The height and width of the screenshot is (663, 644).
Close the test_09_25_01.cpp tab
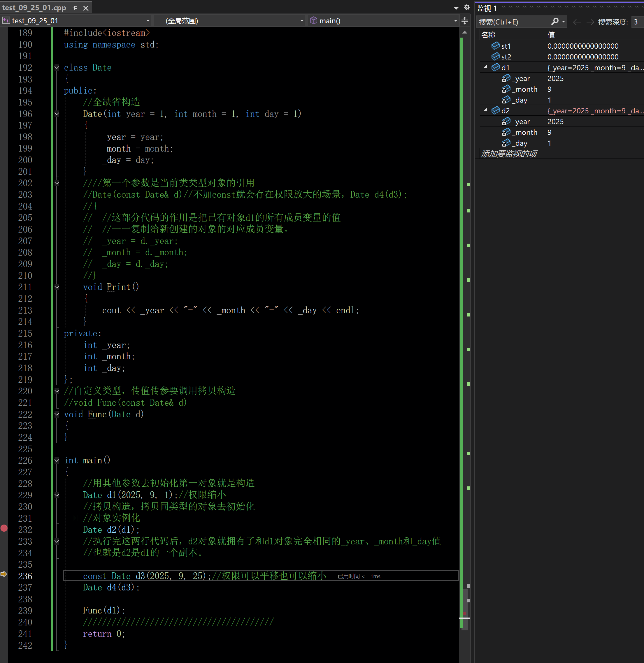point(86,8)
